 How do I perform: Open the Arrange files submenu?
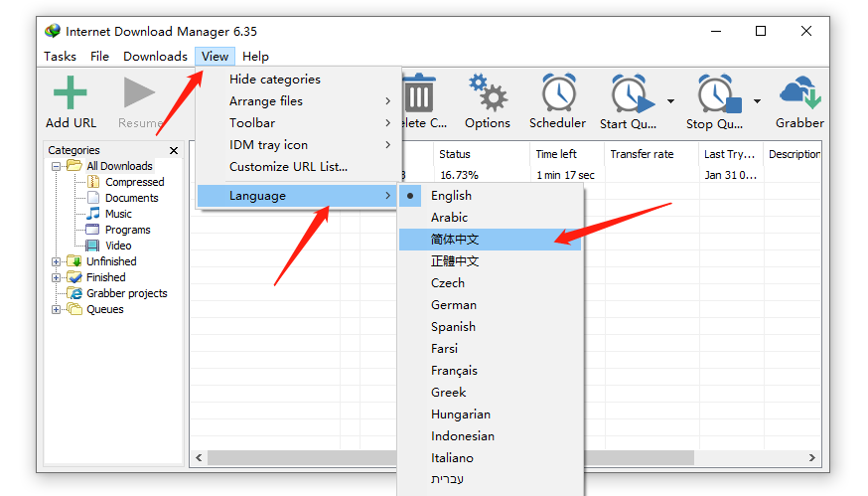(299, 100)
